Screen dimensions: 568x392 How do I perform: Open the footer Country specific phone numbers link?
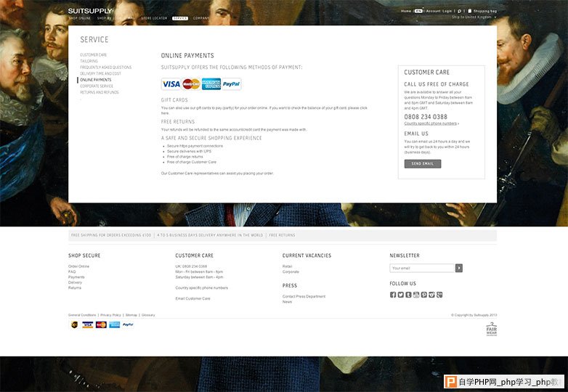pyautogui.click(x=201, y=287)
